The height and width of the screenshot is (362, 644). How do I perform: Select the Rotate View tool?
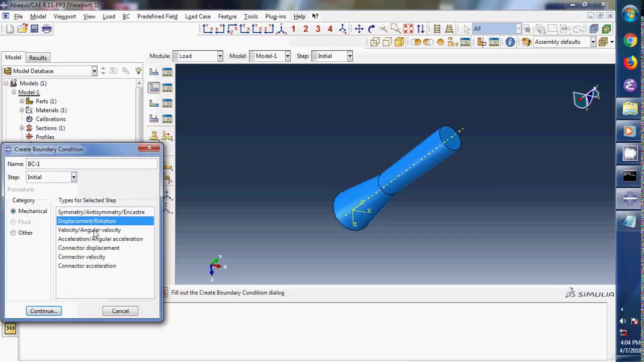(x=371, y=29)
